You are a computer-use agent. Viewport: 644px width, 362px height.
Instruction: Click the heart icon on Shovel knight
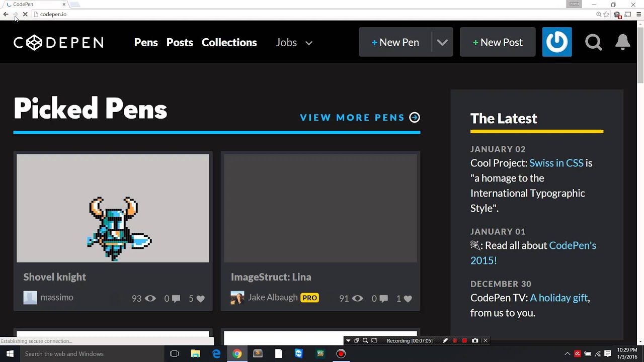tap(200, 299)
